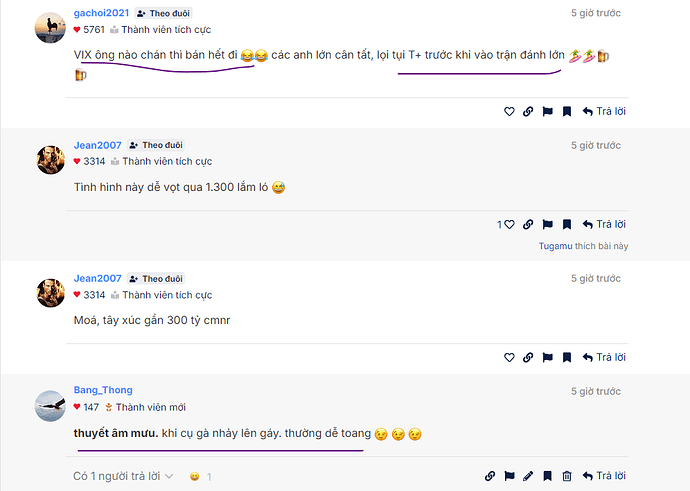Viewport: 690px width, 491px height.
Task: Click Trả lời on Bang_Thong's post
Action: tap(604, 476)
